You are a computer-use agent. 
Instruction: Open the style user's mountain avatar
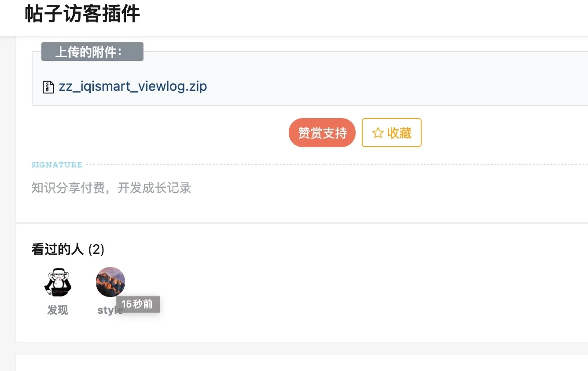coord(110,282)
